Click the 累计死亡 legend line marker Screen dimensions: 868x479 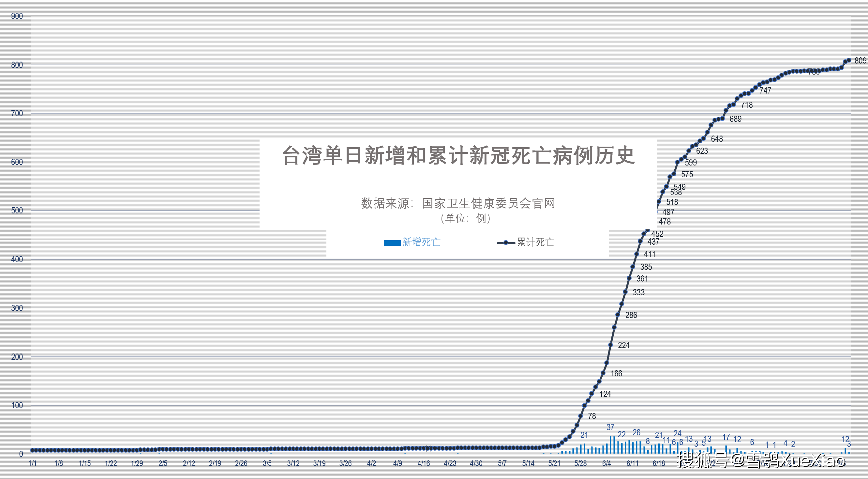pyautogui.click(x=506, y=243)
